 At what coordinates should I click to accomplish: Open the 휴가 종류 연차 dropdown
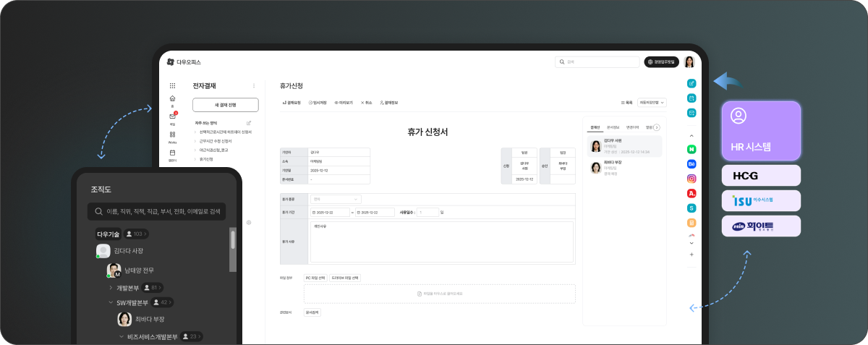pyautogui.click(x=336, y=199)
